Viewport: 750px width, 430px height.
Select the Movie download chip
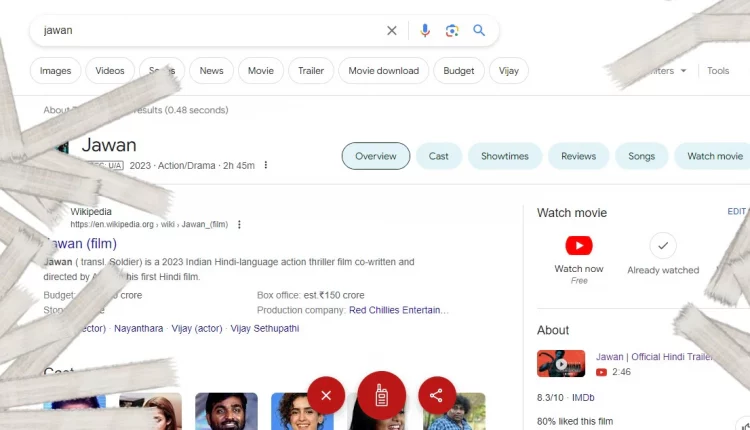(x=384, y=71)
